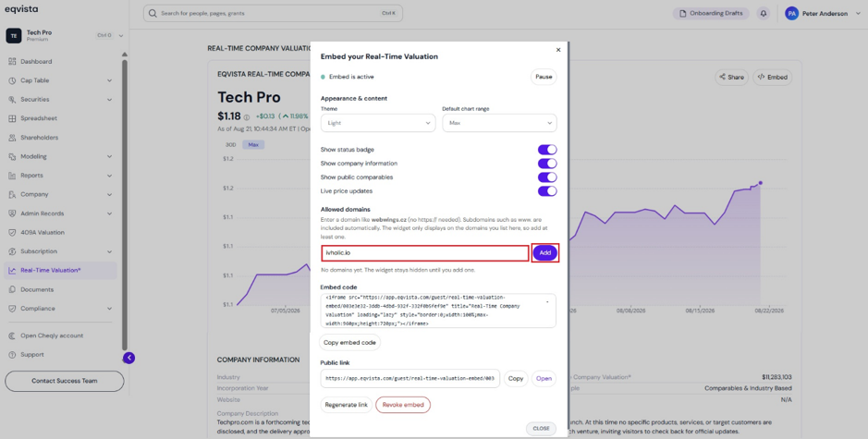This screenshot has width=868, height=439.
Task: Click the Open Cheqly account icon
Action: (x=12, y=335)
